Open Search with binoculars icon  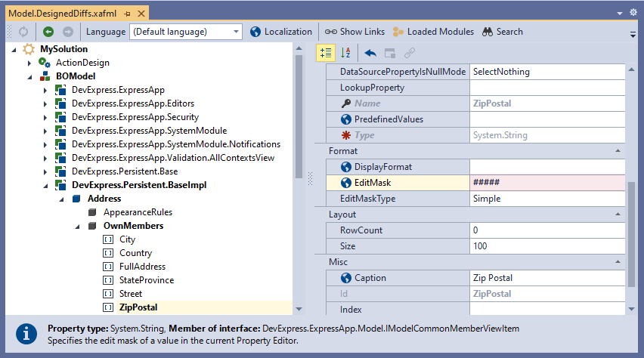point(503,32)
